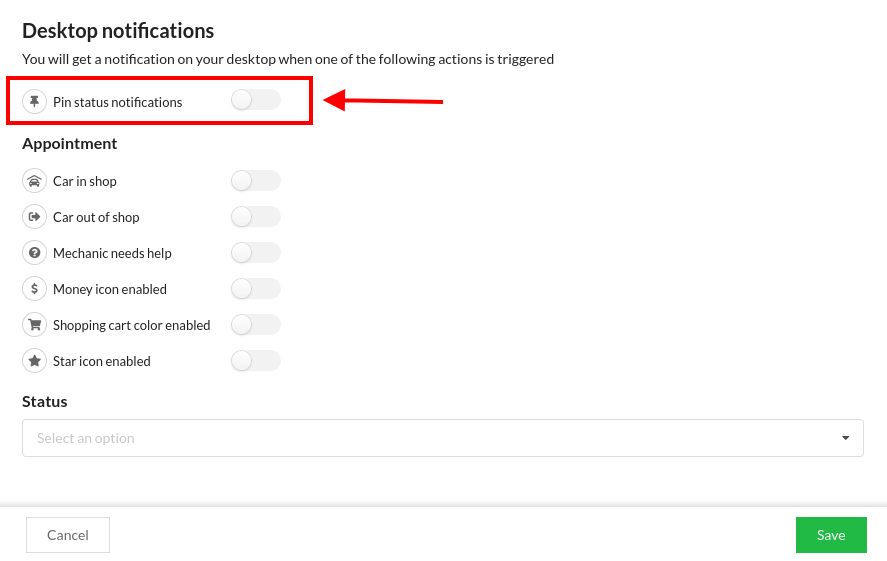Click the Pin status notifications label
The image size is (887, 561).
click(x=118, y=102)
